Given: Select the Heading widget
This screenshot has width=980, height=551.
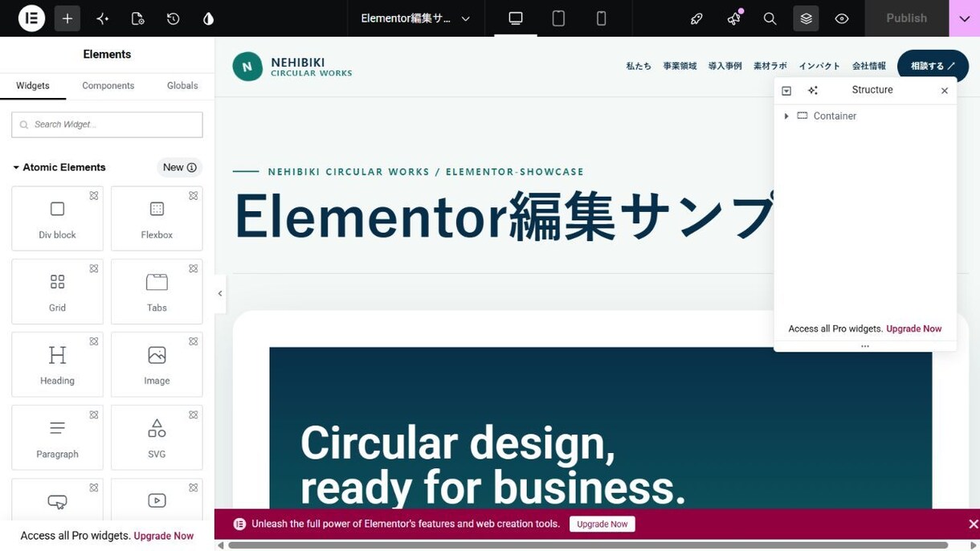Looking at the screenshot, I should tap(57, 365).
